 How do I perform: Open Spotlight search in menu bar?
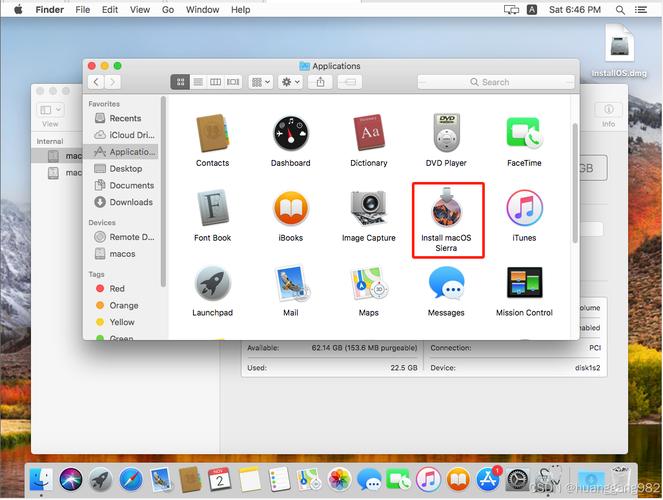[x=620, y=9]
